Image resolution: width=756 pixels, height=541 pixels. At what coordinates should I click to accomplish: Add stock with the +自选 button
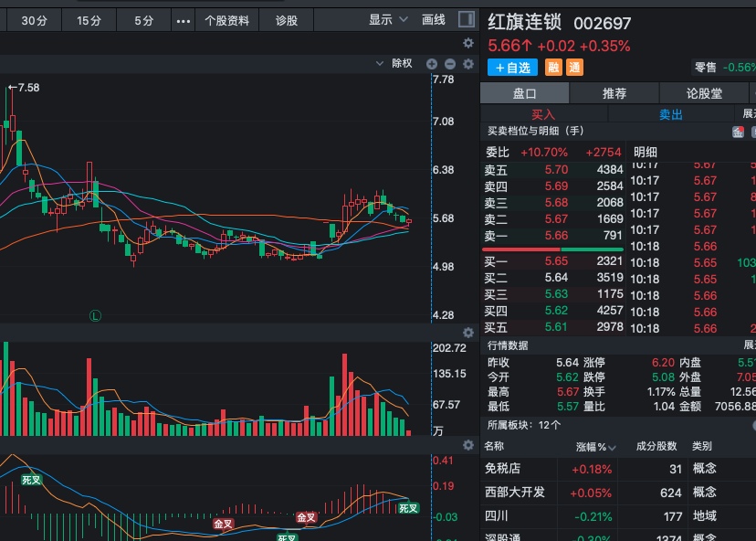pos(512,68)
